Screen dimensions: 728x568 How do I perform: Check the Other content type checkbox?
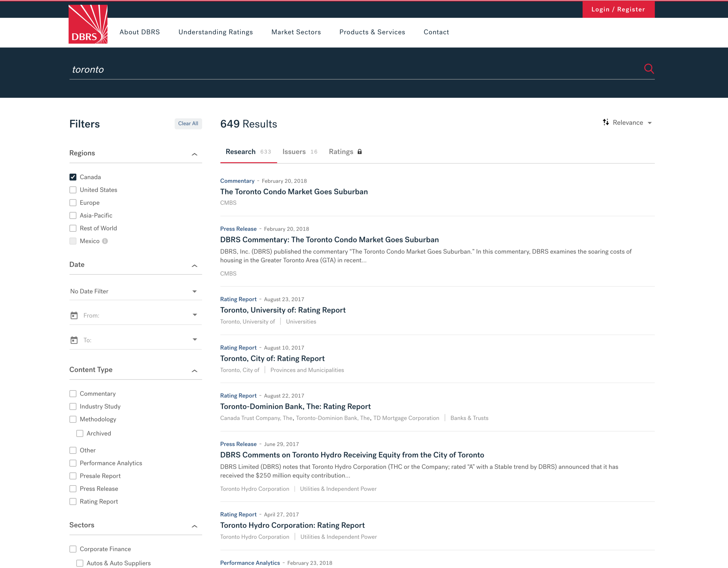pos(73,450)
